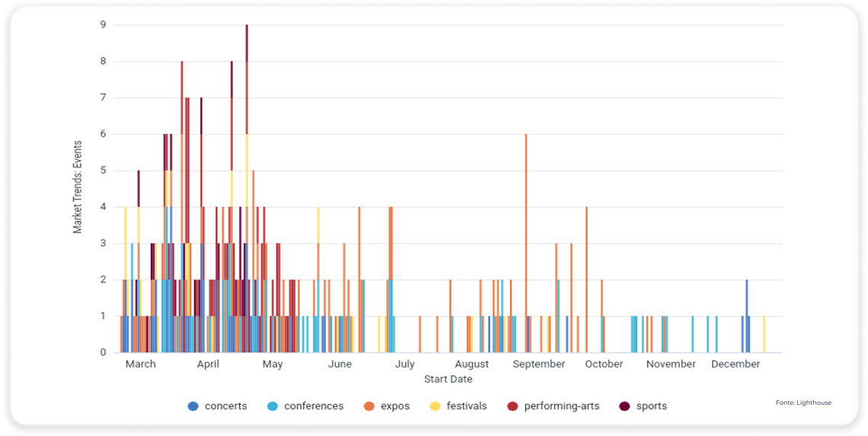The width and height of the screenshot is (868, 436).
Task: Toggle the festivals series in legend
Action: [x=459, y=406]
